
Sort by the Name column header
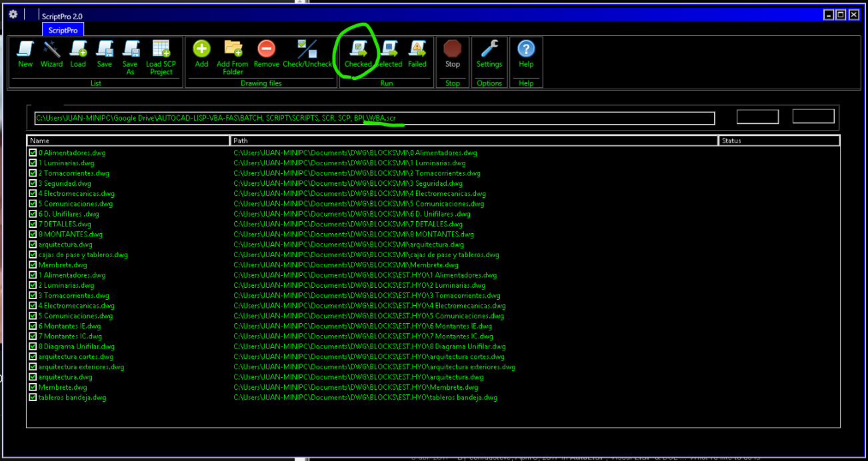coord(128,141)
